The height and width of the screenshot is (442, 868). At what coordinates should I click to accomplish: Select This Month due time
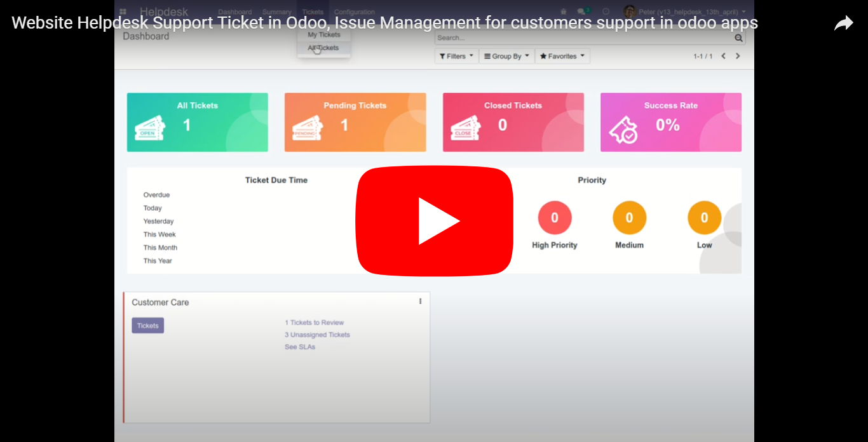(x=160, y=248)
